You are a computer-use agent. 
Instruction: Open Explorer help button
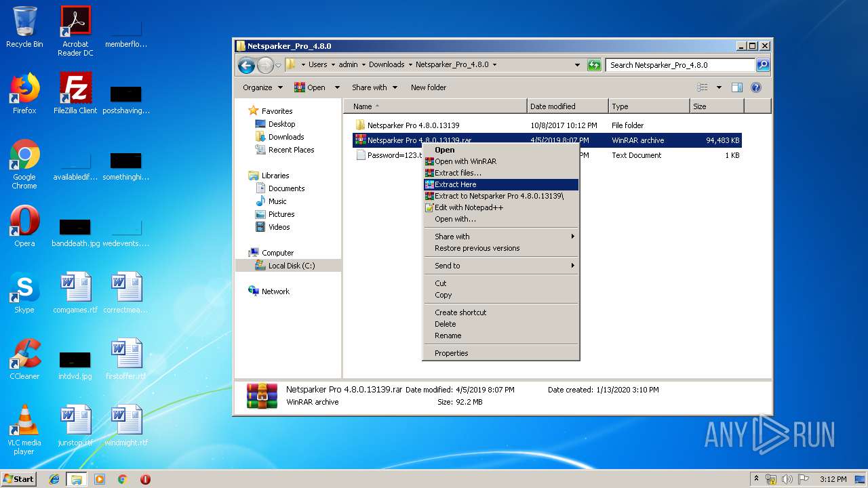pyautogui.click(x=756, y=87)
